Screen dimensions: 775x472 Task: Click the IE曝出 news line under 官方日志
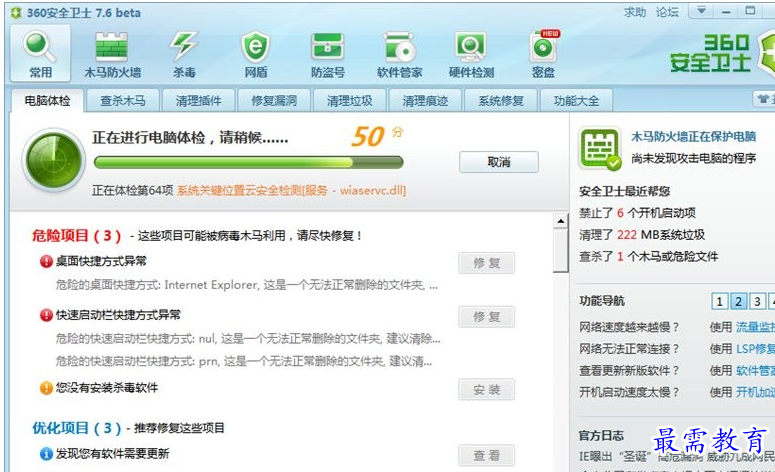tap(677, 457)
